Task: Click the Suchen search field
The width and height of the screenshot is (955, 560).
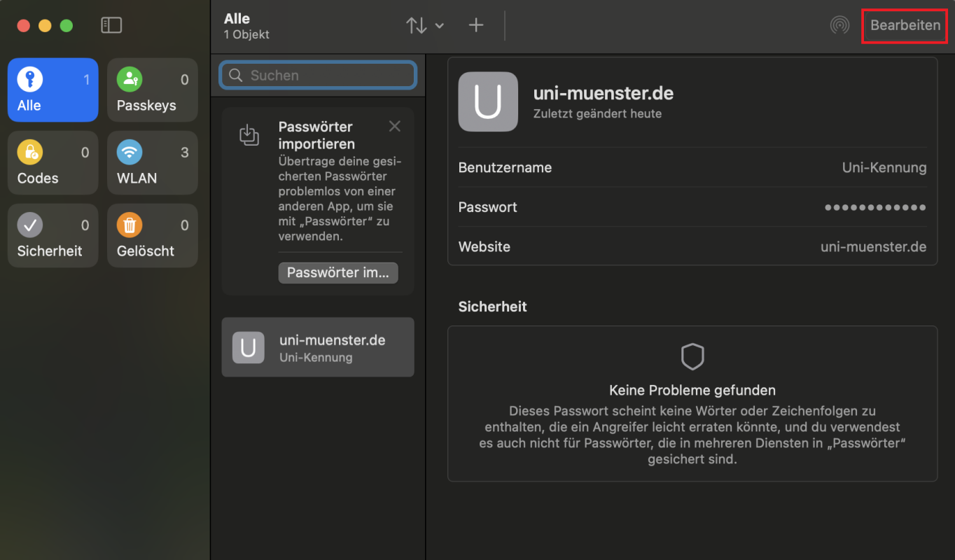Action: tap(319, 76)
